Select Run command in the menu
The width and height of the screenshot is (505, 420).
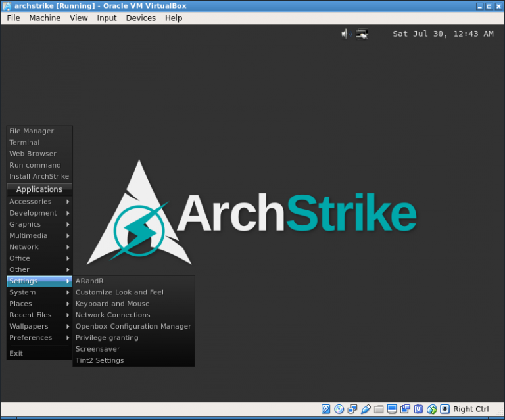(39, 165)
